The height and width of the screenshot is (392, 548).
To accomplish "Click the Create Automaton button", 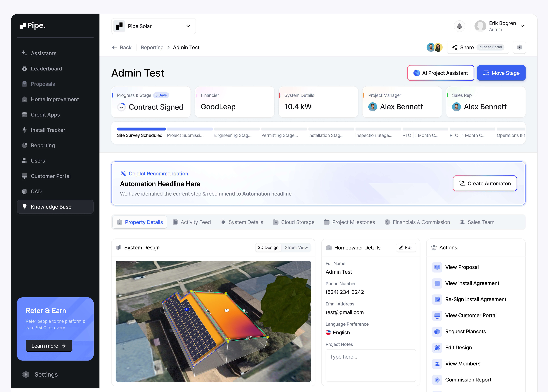I will (x=485, y=183).
